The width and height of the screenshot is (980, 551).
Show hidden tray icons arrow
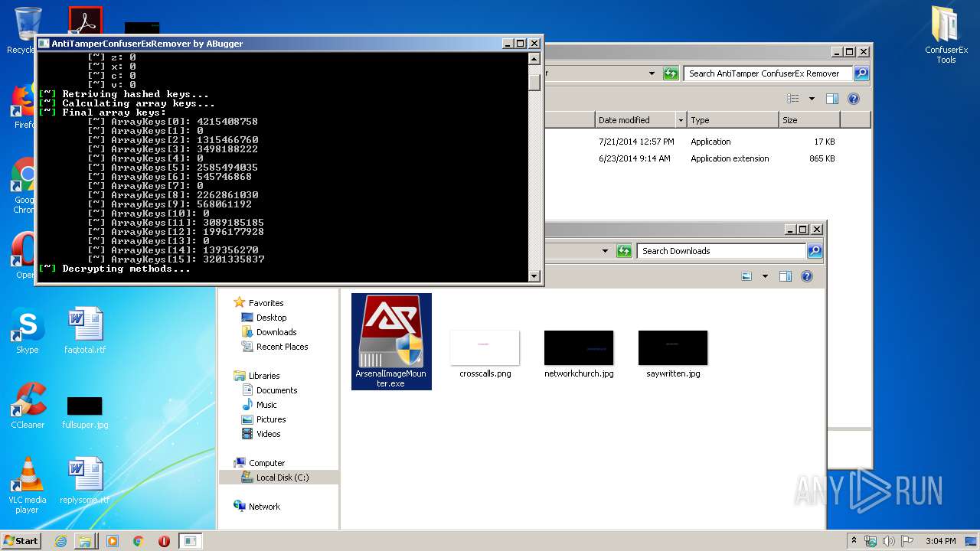[854, 540]
